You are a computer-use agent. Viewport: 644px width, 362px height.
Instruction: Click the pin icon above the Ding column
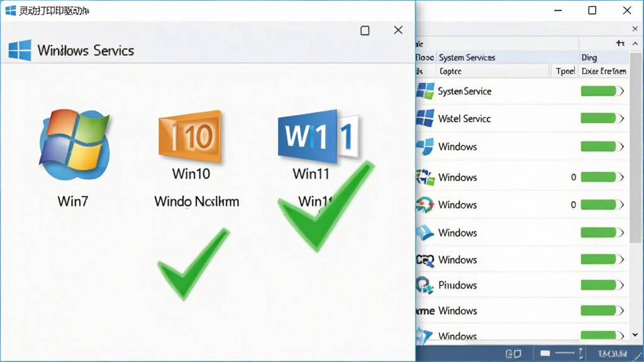(620, 43)
